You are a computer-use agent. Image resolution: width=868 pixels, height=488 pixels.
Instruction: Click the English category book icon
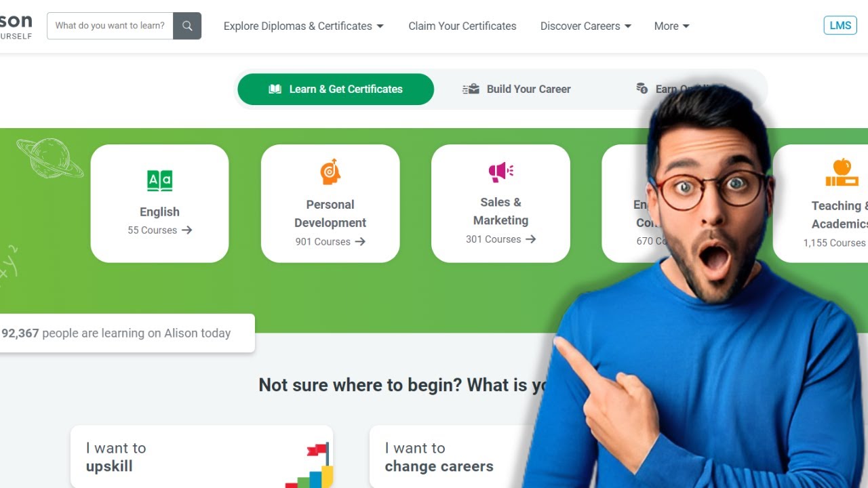[x=160, y=180]
